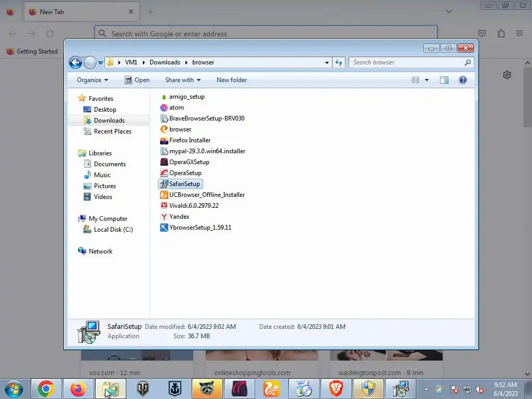Open the Music library
Image resolution: width=532 pixels, height=399 pixels.
click(x=97, y=175)
